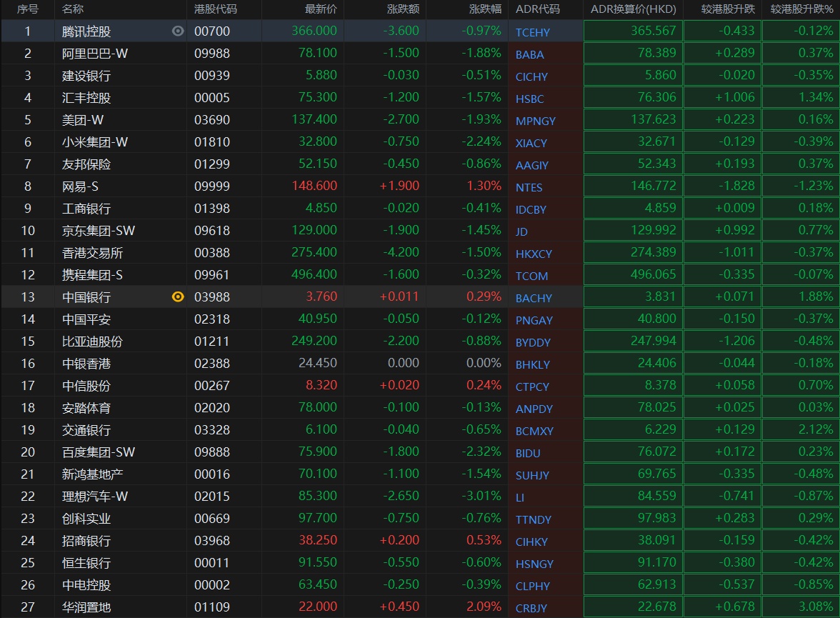Click the LI ADR code link
The width and height of the screenshot is (840, 618).
(520, 497)
